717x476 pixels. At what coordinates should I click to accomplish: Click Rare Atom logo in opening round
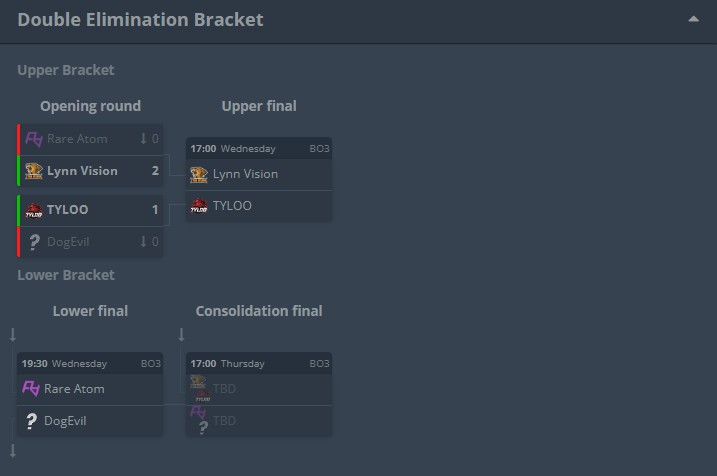(x=33, y=139)
